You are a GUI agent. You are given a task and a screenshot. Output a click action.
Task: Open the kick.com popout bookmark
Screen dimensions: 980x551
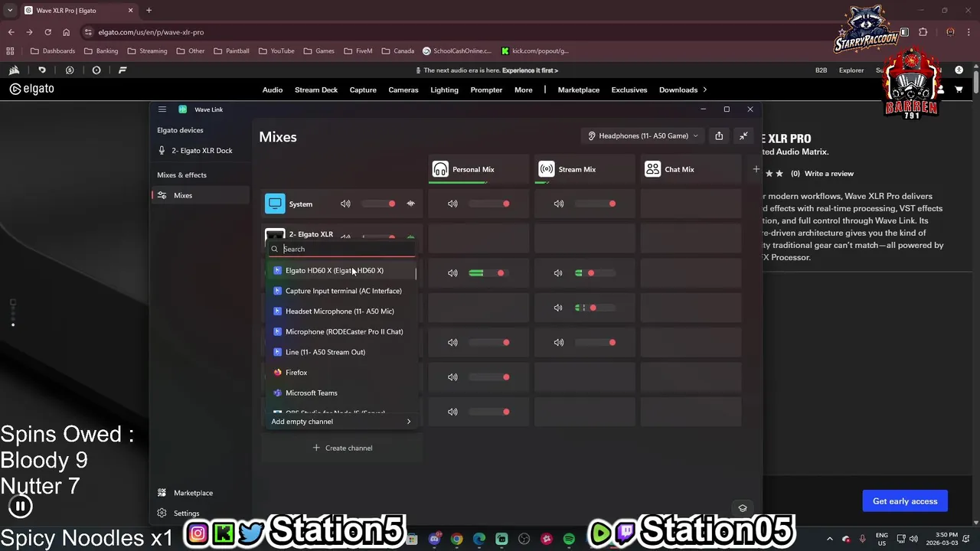click(x=535, y=51)
